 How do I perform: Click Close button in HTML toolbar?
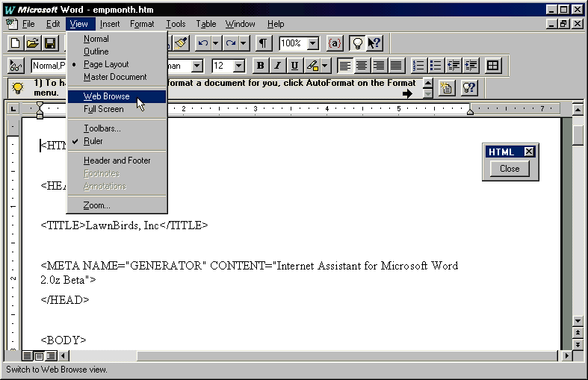pos(510,169)
